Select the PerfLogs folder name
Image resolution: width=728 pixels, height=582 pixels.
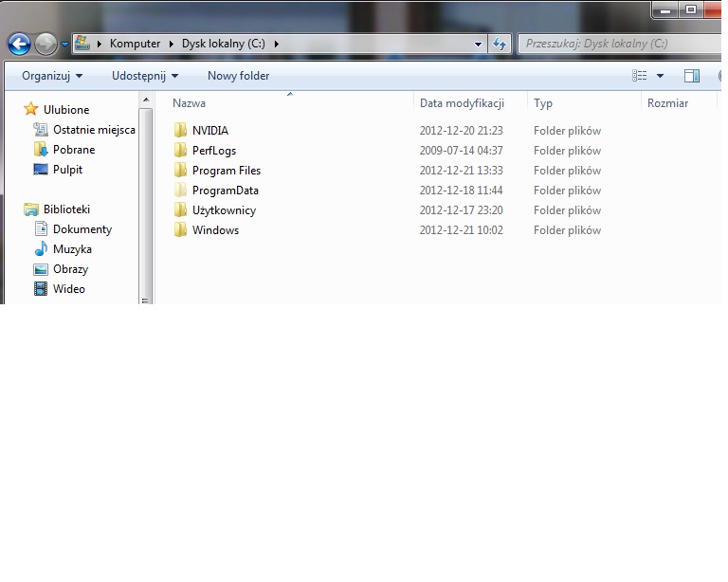[214, 151]
